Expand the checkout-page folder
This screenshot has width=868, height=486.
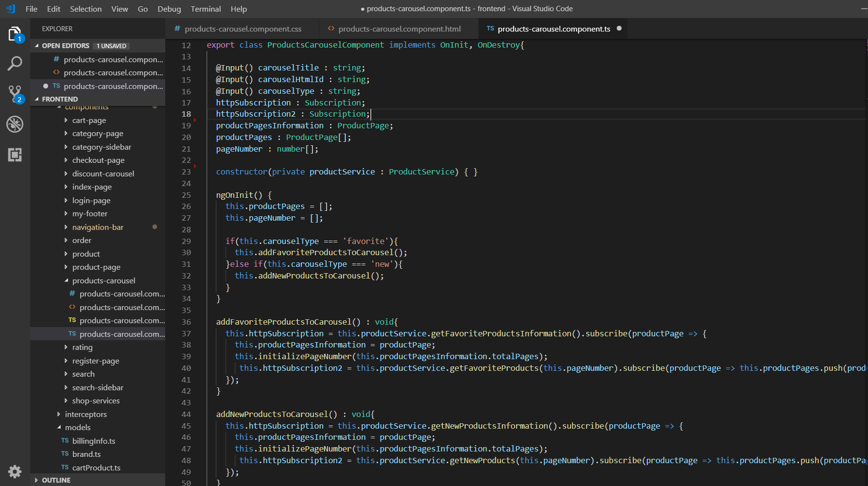click(98, 160)
